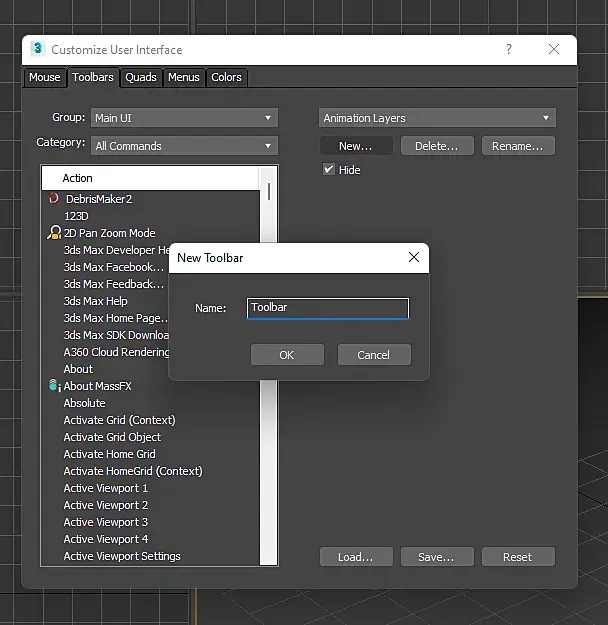608x625 pixels.
Task: Confirm with OK in New Toolbar dialog
Action: pos(287,355)
